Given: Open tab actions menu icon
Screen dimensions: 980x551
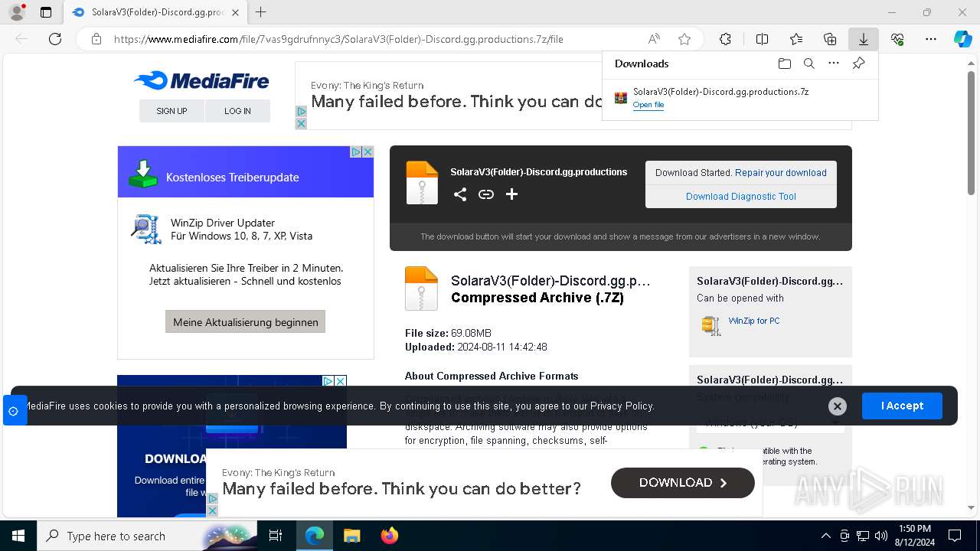Looking at the screenshot, I should tap(46, 12).
